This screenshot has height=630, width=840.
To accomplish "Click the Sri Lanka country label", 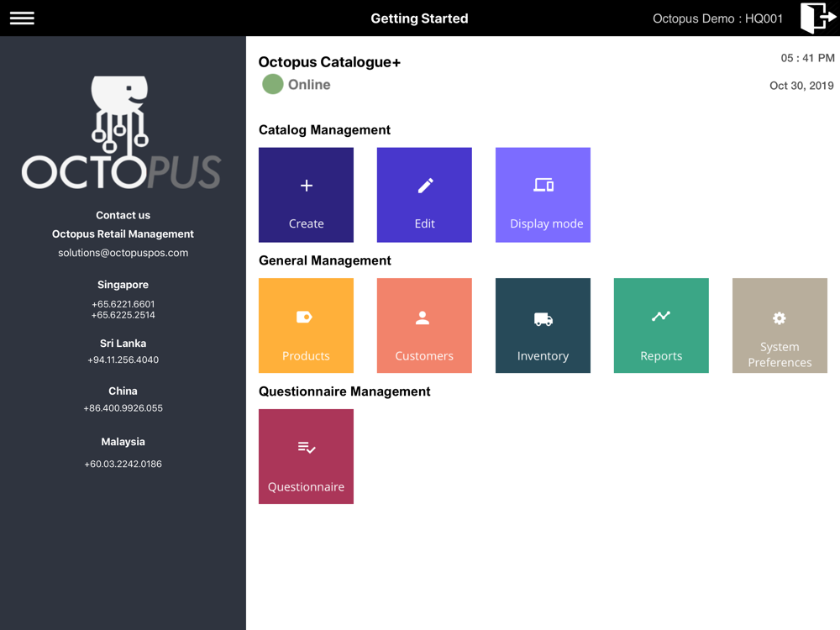I will (123, 344).
